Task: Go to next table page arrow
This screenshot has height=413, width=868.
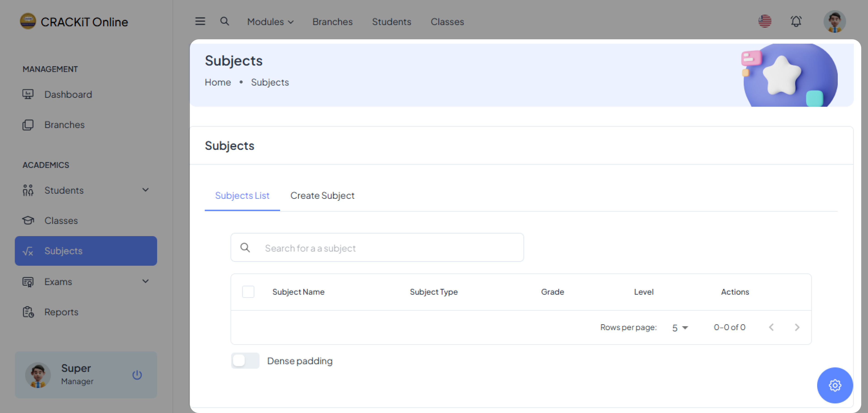Action: 797,327
